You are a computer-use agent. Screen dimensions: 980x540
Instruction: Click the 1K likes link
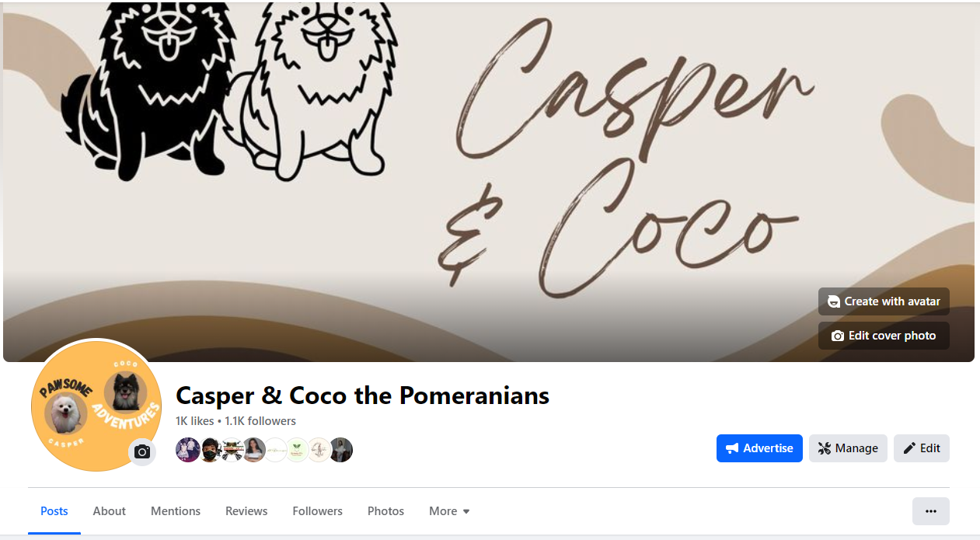(x=194, y=421)
